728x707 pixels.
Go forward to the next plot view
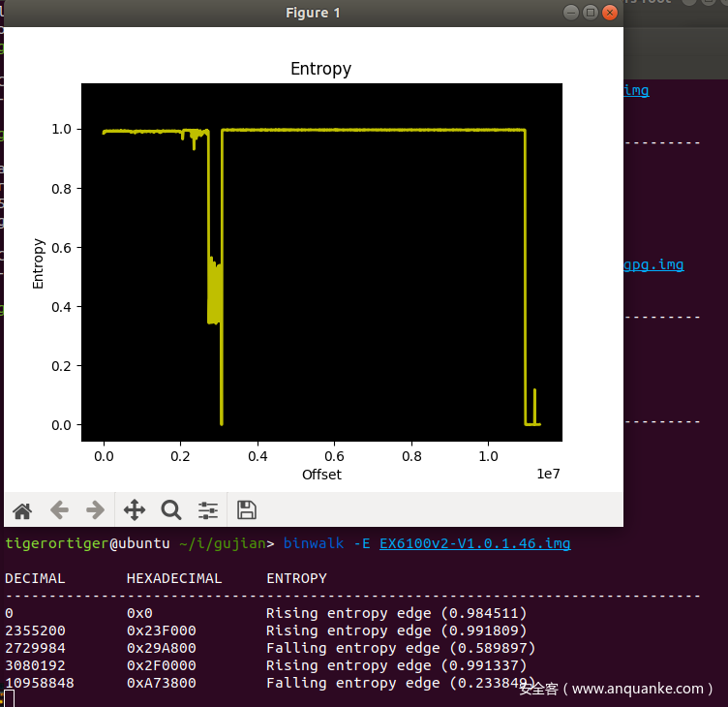(x=95, y=509)
